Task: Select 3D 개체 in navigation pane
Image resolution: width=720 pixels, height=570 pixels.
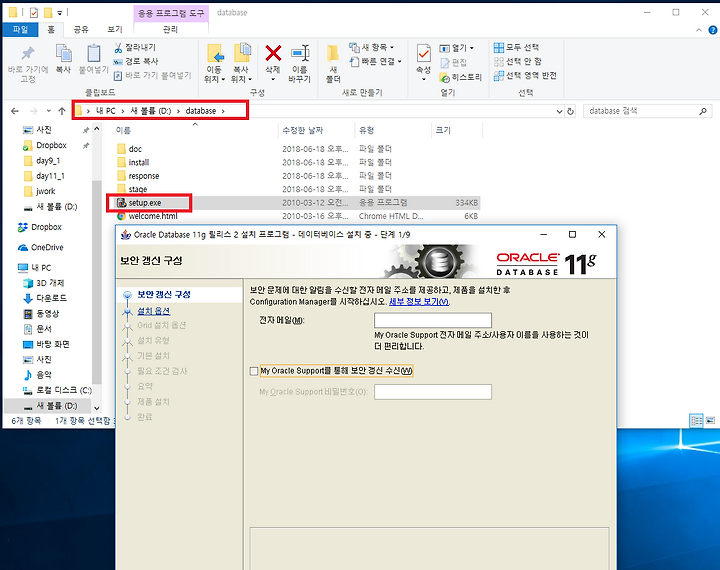Action: pos(50,283)
